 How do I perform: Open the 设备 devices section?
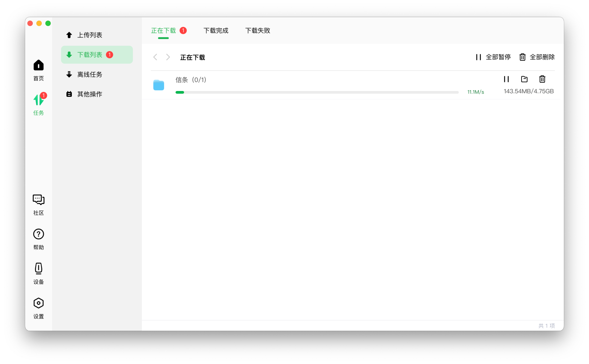tap(38, 274)
